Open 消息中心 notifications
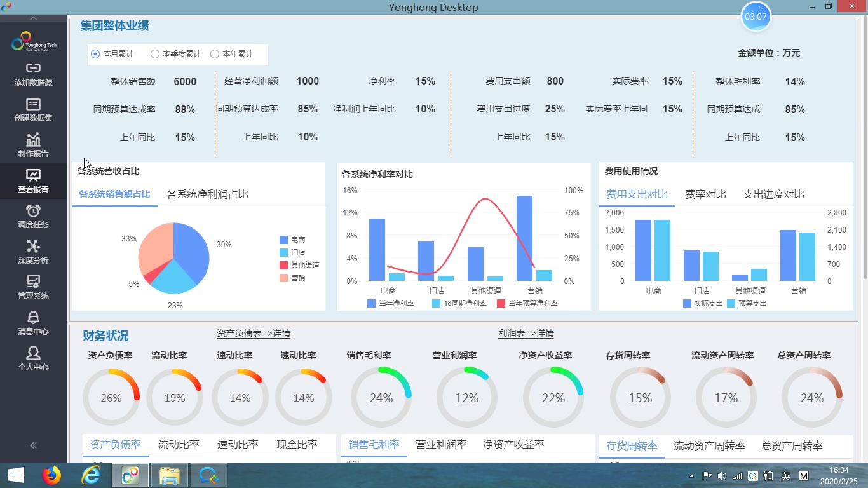The image size is (868, 488). [x=33, y=323]
